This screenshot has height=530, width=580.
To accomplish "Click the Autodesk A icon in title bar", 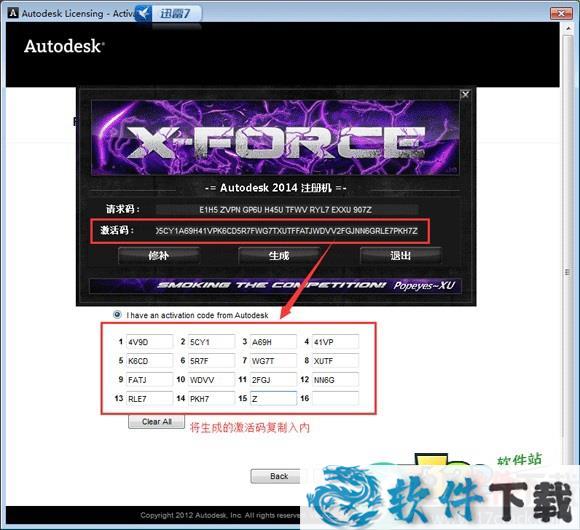I will point(13,13).
